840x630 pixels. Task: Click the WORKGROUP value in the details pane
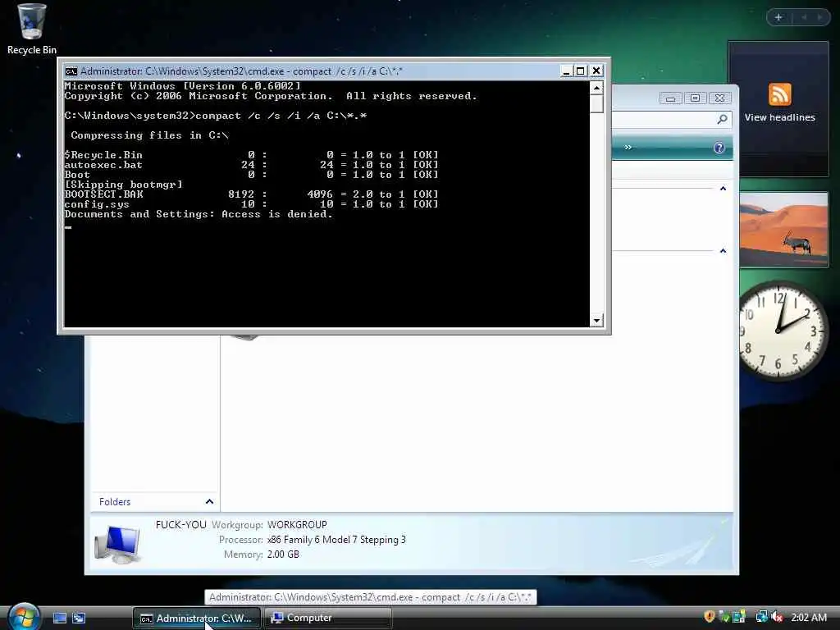click(x=297, y=524)
